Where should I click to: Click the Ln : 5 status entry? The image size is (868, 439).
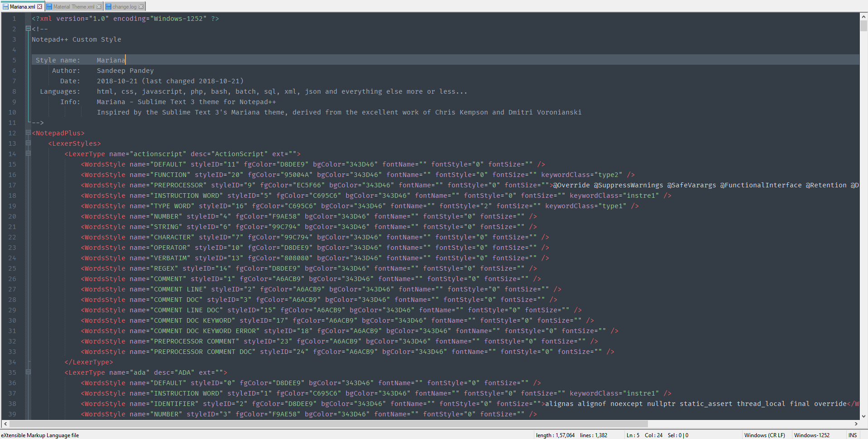coord(633,435)
